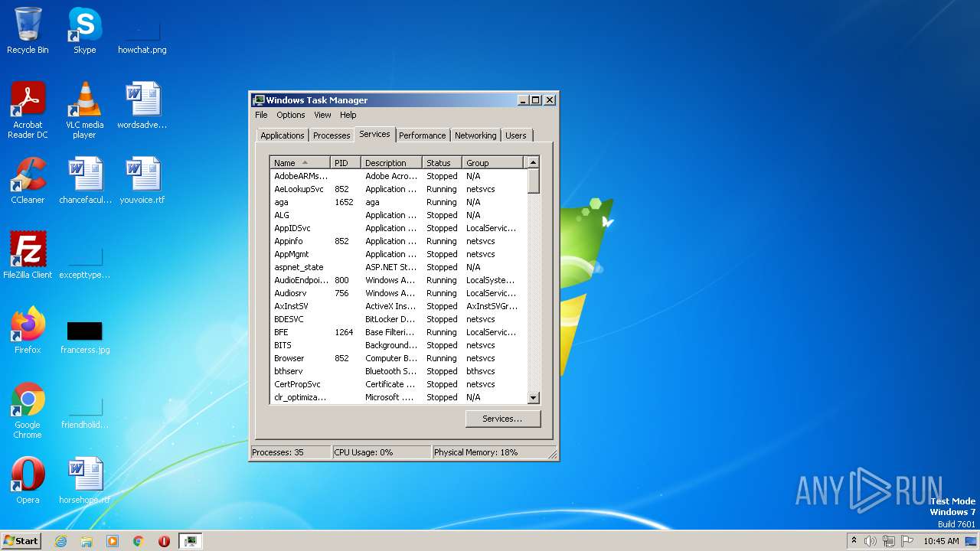Open the Recycle Bin desktop icon
This screenshot has width=980, height=551.
click(28, 31)
